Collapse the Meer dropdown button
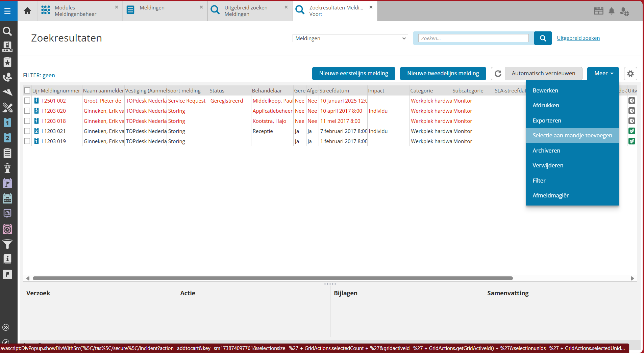This screenshot has height=353, width=644. (603, 74)
